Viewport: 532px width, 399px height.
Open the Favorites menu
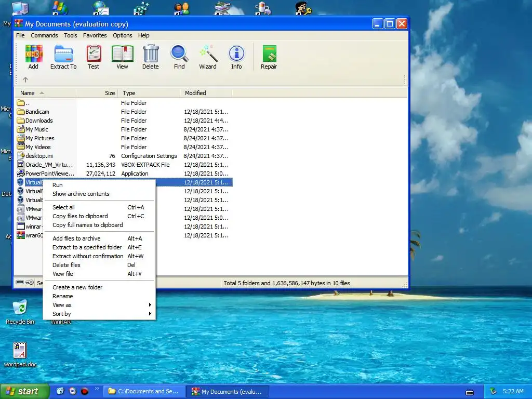(95, 35)
